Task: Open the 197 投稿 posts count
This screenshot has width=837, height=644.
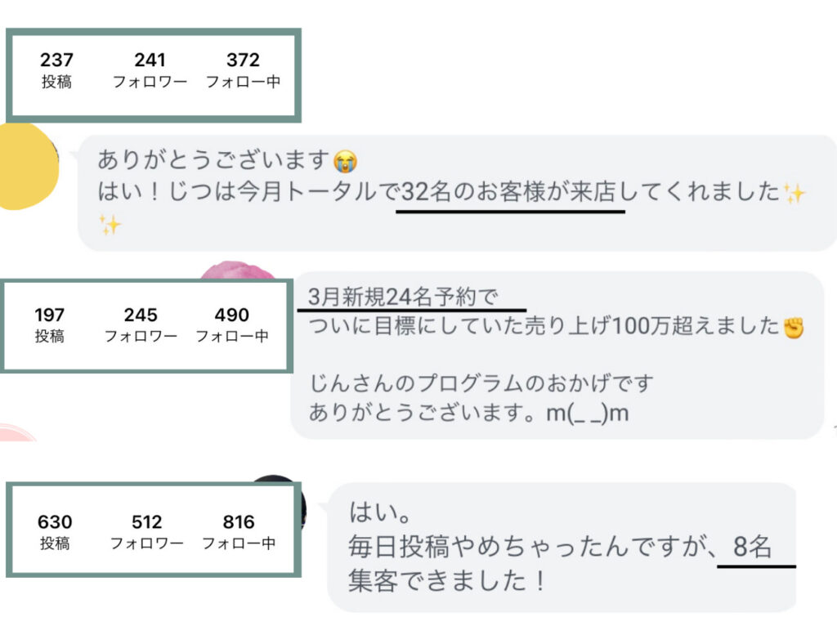Action: [x=50, y=324]
